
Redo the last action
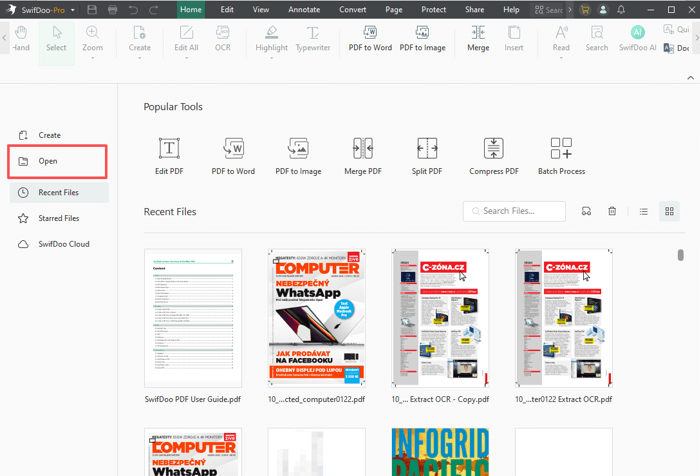(154, 9)
